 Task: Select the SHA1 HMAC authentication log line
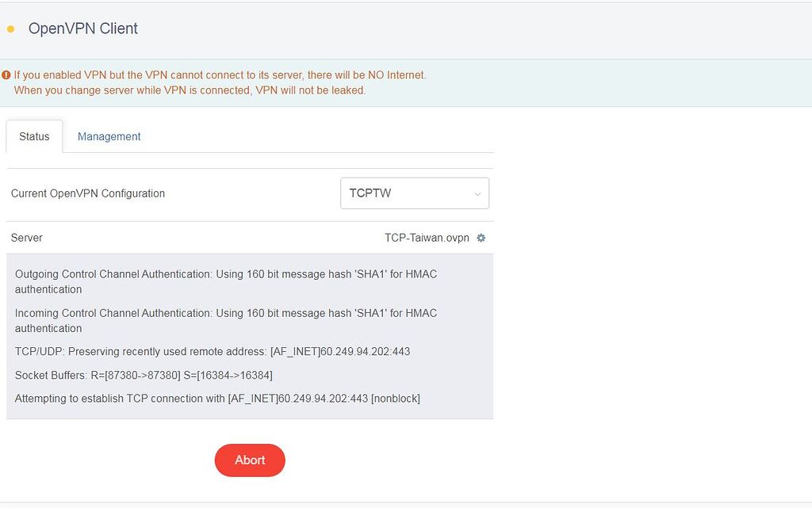[226, 273]
